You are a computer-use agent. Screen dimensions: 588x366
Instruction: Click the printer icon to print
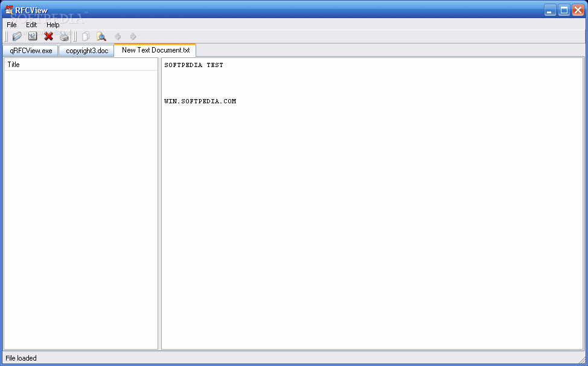click(64, 36)
